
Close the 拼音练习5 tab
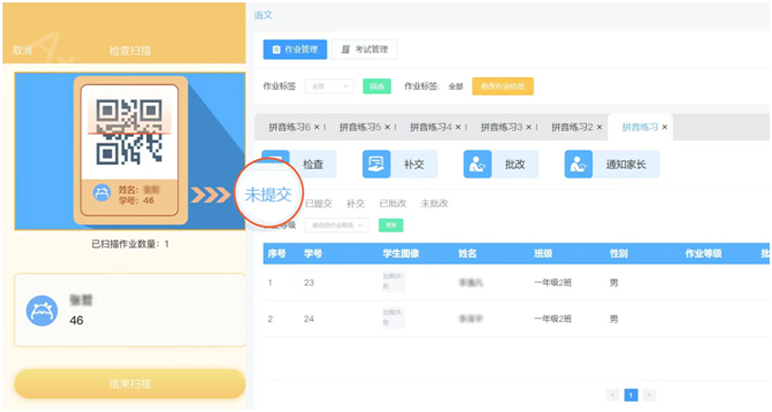tap(387, 127)
